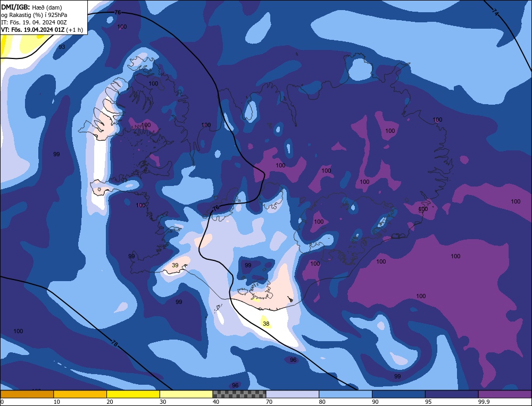Pick the lavender 70–80 legend swatch
Viewport: 532px width, 406px height.
(293, 394)
